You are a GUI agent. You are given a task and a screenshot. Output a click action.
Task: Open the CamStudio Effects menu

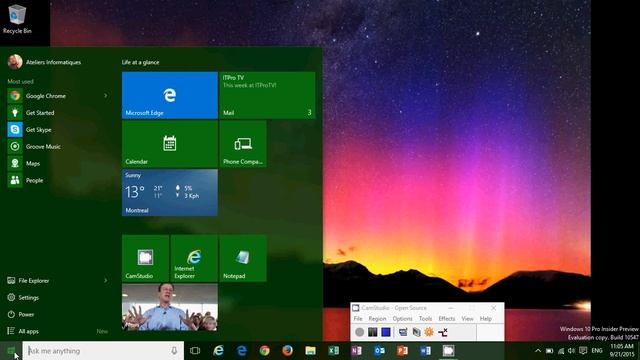(447, 318)
